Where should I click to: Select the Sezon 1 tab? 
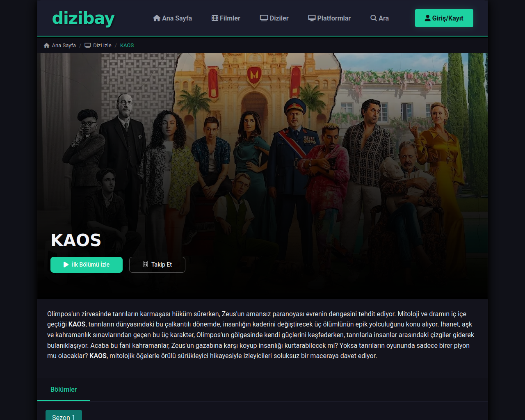(64, 415)
